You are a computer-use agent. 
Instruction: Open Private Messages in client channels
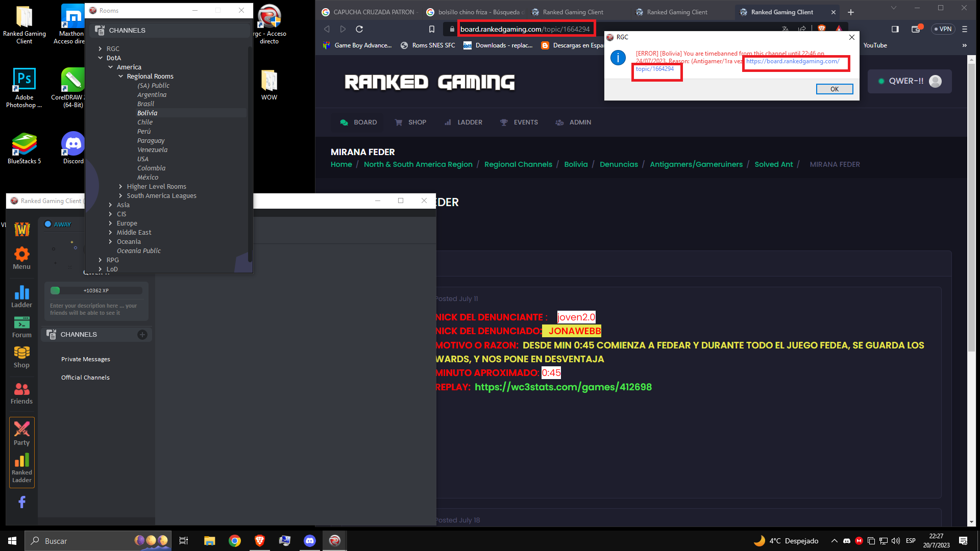pyautogui.click(x=86, y=359)
